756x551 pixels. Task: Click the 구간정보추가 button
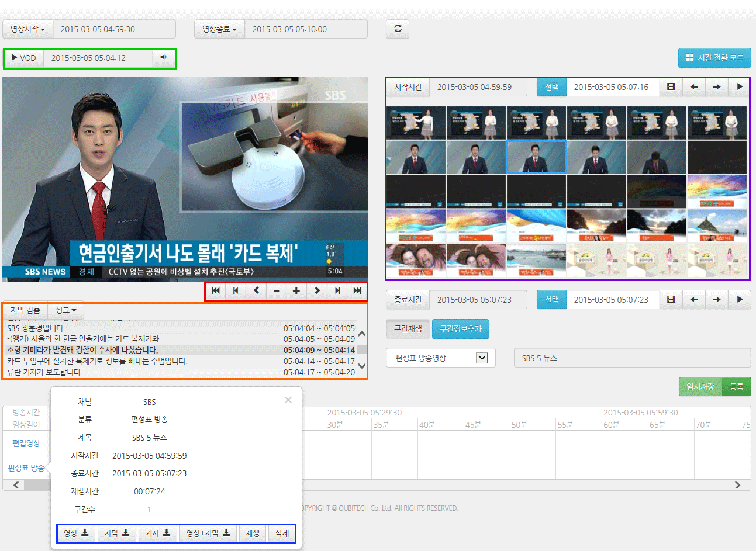(x=461, y=328)
